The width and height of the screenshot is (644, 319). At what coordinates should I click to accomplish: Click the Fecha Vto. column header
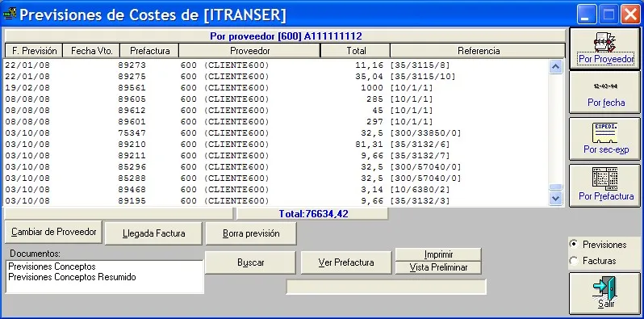pyautogui.click(x=91, y=51)
